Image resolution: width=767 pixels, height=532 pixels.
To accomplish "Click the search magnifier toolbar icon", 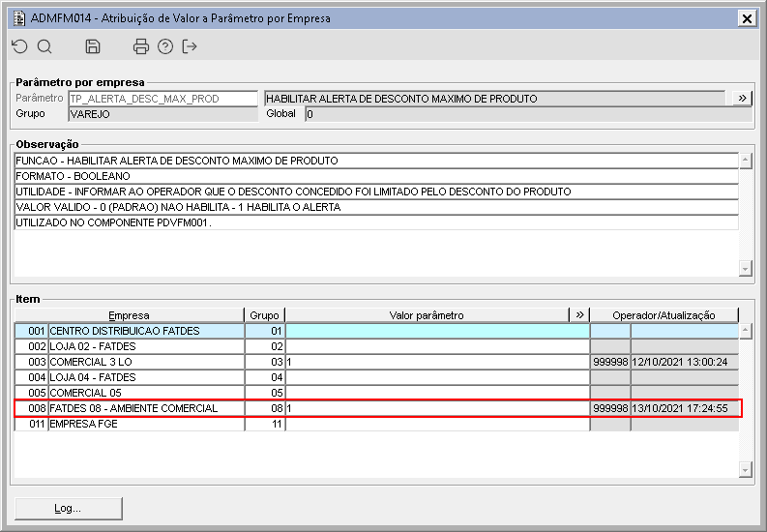I will (x=44, y=46).
